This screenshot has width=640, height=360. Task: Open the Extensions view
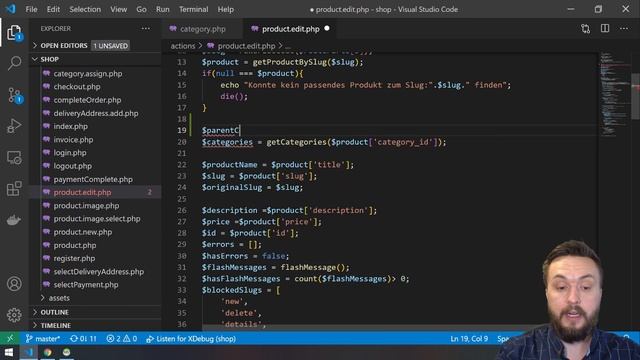[14, 189]
